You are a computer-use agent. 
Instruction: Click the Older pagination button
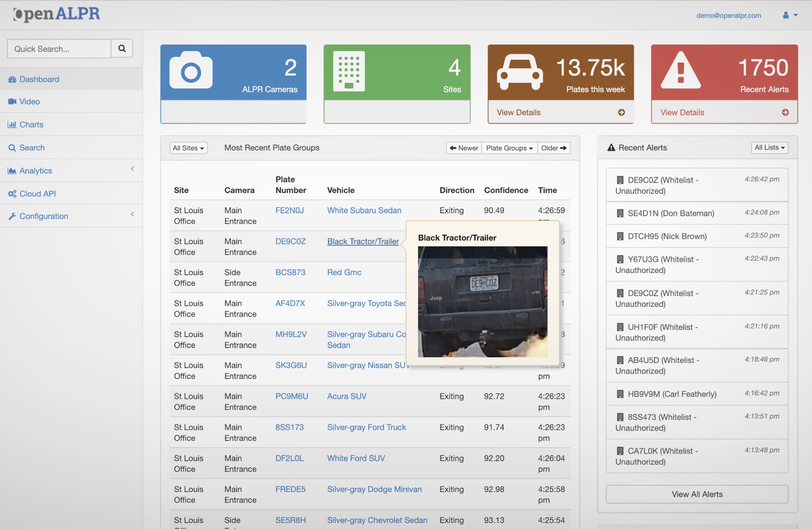(553, 148)
